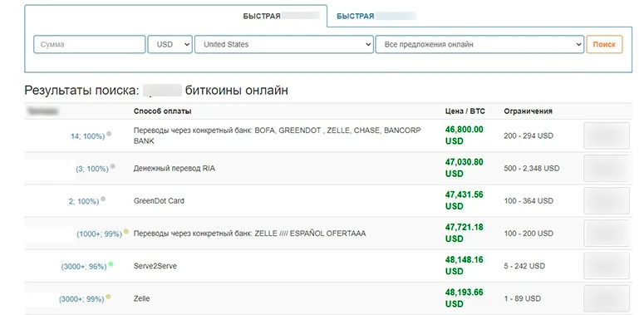Click the 47,721.18 USD price

point(465,233)
